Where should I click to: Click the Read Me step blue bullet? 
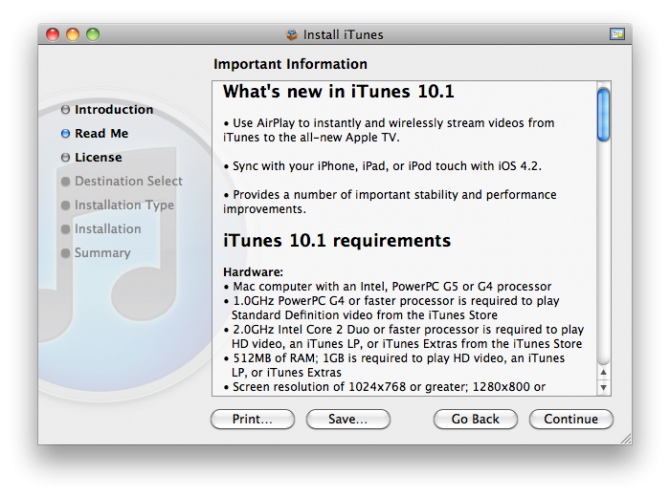[x=65, y=134]
